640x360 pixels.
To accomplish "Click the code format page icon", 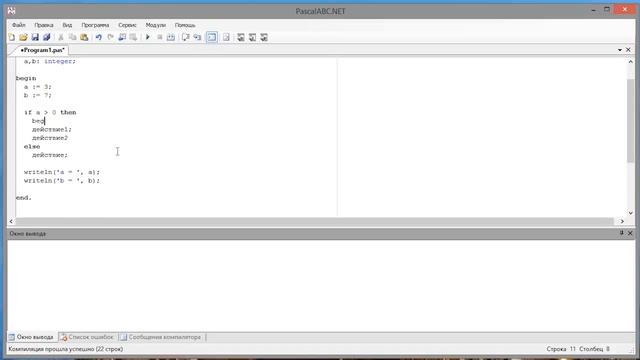I will point(226,38).
